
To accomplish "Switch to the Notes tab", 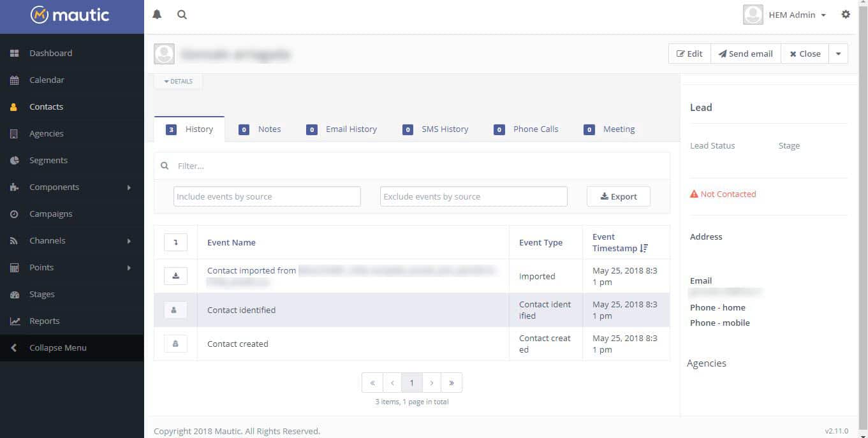I will coord(269,129).
